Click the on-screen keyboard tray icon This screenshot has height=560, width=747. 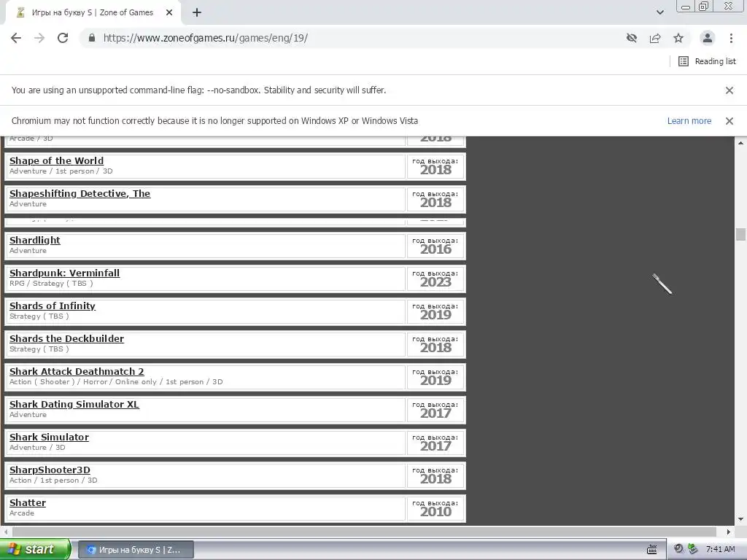click(x=651, y=550)
